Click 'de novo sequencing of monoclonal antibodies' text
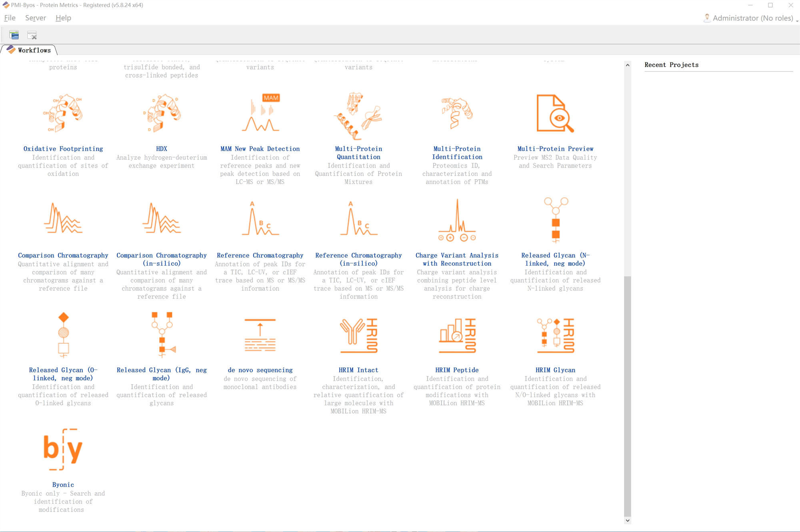The image size is (800, 532). [x=260, y=383]
